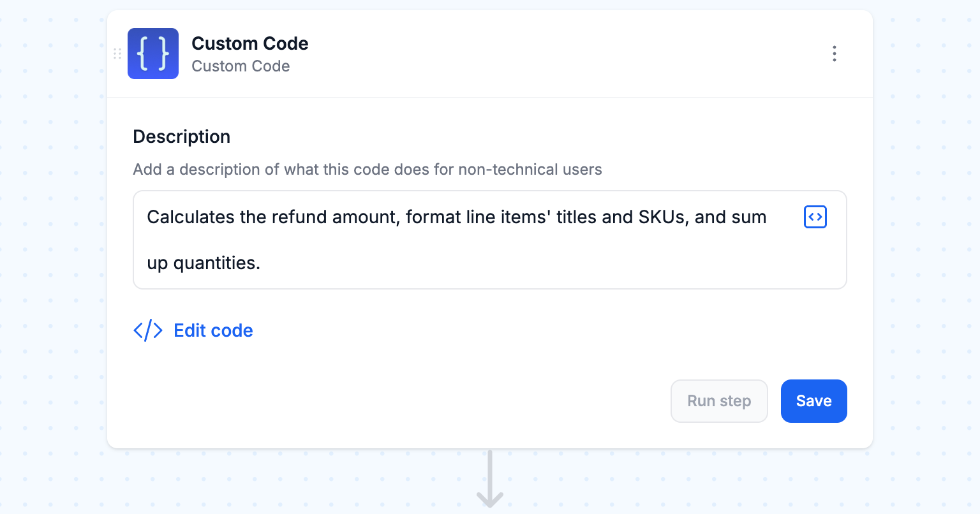The width and height of the screenshot is (980, 514).
Task: Click the helper text about non-technical users
Action: tap(367, 170)
